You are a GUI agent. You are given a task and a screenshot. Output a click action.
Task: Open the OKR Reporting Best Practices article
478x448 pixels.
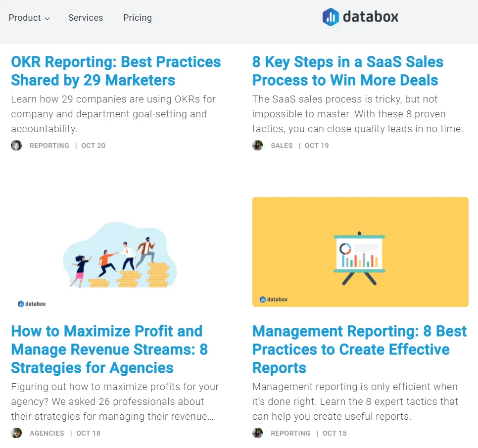click(x=116, y=71)
